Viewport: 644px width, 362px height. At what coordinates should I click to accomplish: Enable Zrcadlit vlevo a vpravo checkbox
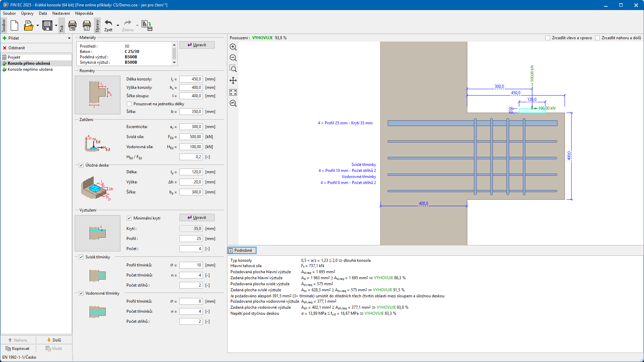(548, 38)
